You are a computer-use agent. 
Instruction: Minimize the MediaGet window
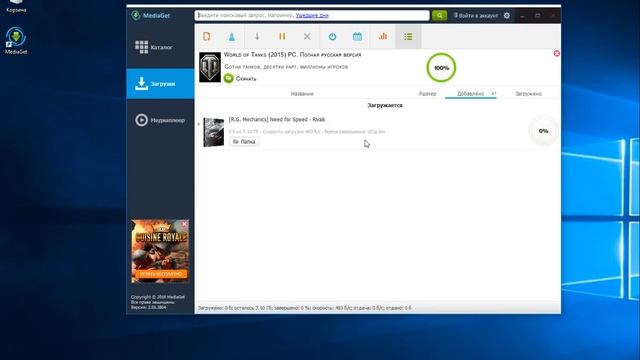[522, 16]
